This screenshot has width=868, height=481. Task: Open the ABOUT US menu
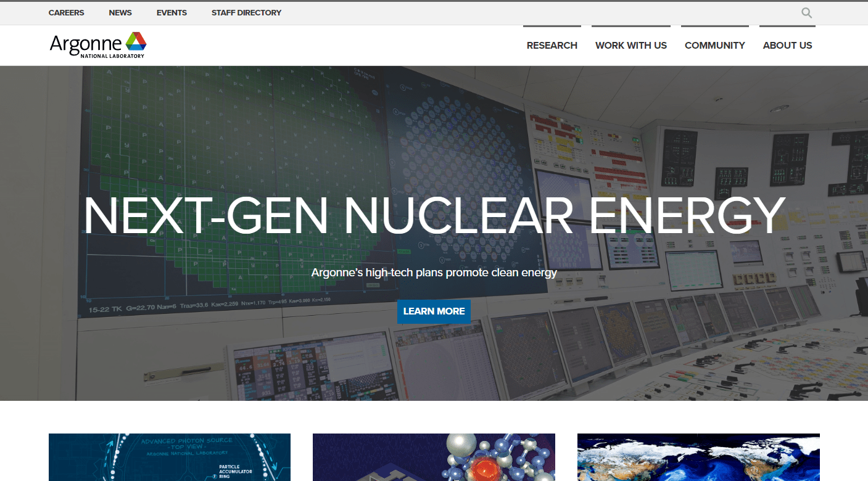point(787,45)
